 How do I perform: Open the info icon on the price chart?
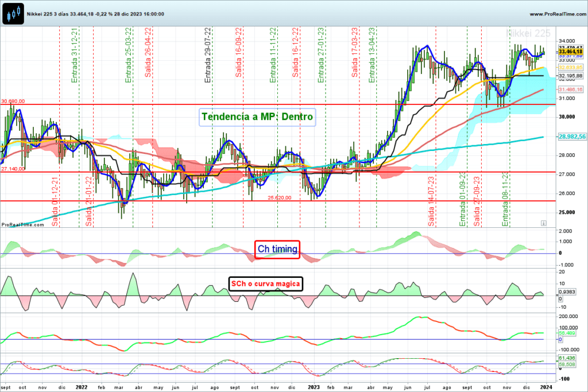pyautogui.click(x=543, y=223)
